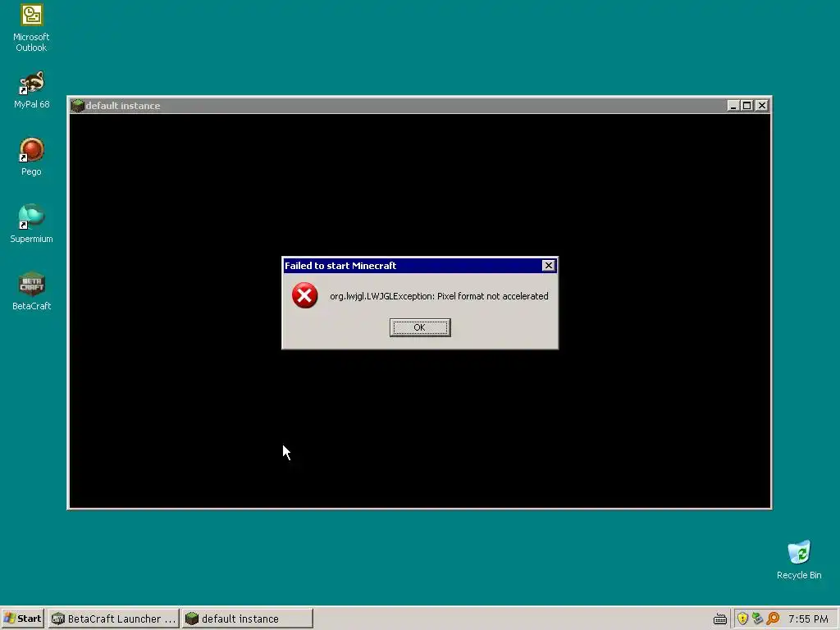Viewport: 840px width, 630px height.
Task: Open the Start menu
Action: [x=22, y=619]
